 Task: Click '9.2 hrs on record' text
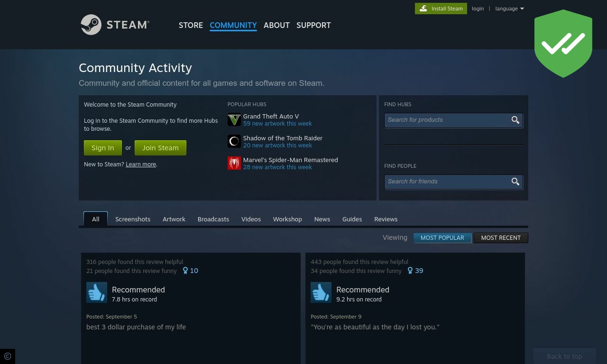pos(359,300)
